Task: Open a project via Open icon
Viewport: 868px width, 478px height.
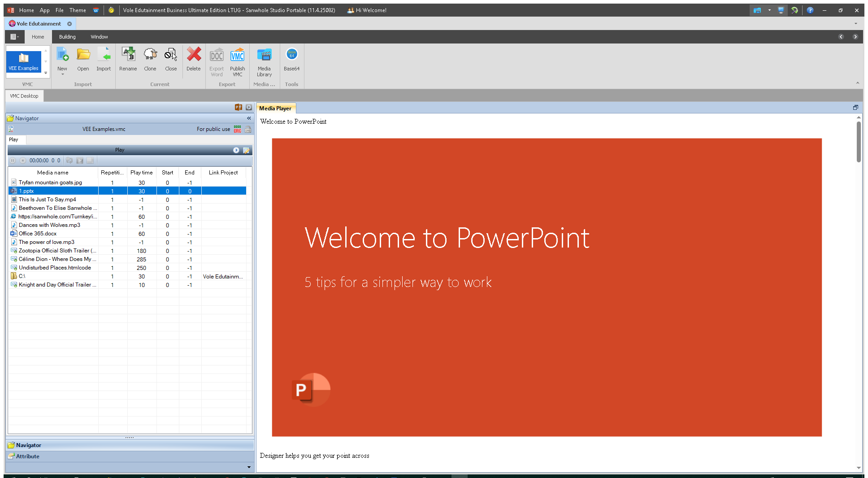Action: click(83, 55)
